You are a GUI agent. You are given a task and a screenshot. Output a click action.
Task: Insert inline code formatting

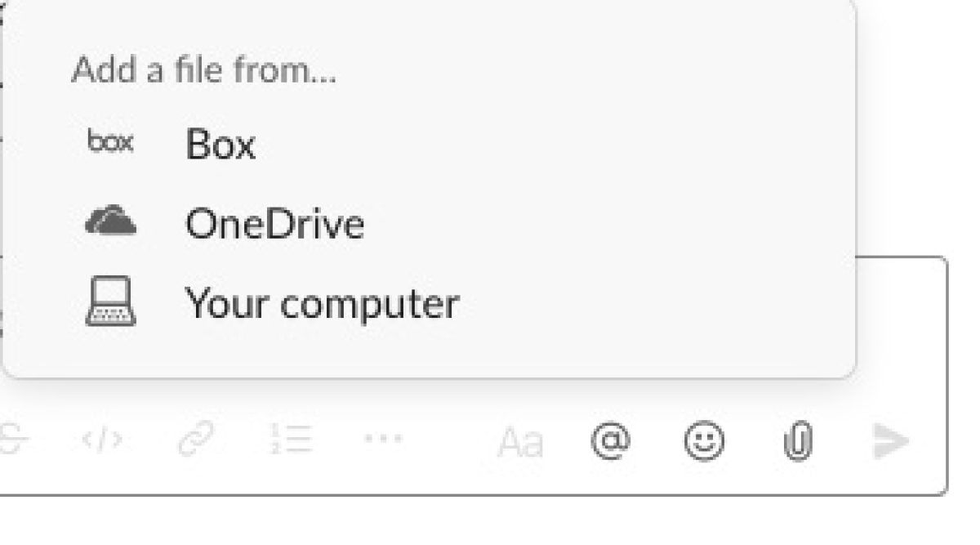click(x=103, y=441)
